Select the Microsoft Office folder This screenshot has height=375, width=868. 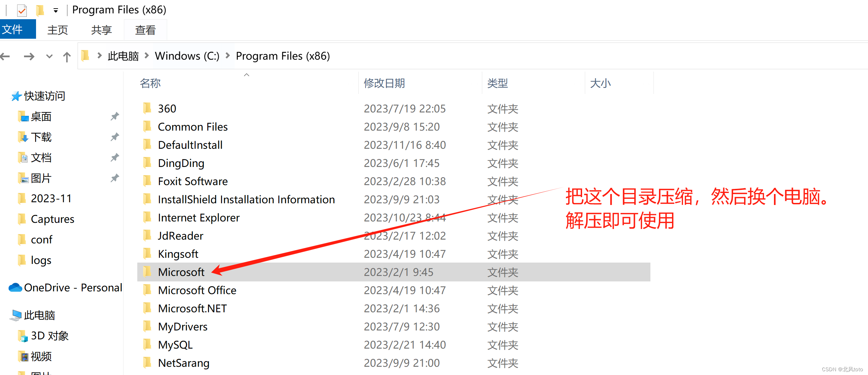point(197,290)
